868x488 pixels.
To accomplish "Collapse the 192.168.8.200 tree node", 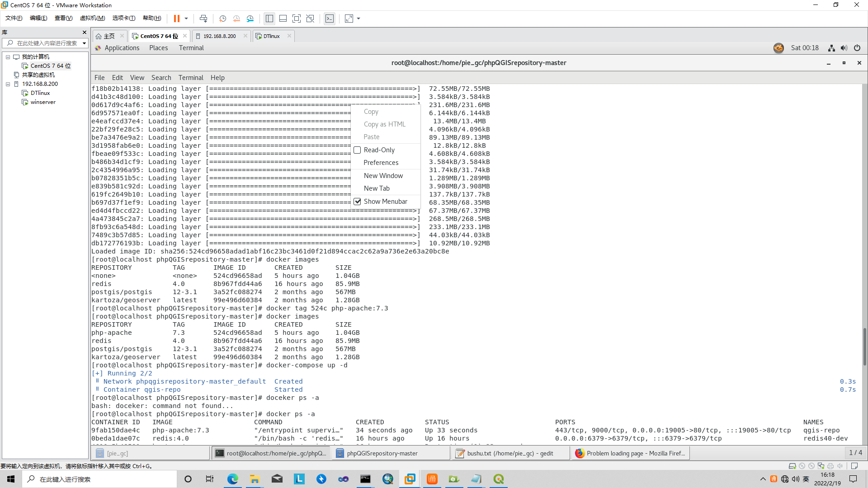I will (x=8, y=84).
